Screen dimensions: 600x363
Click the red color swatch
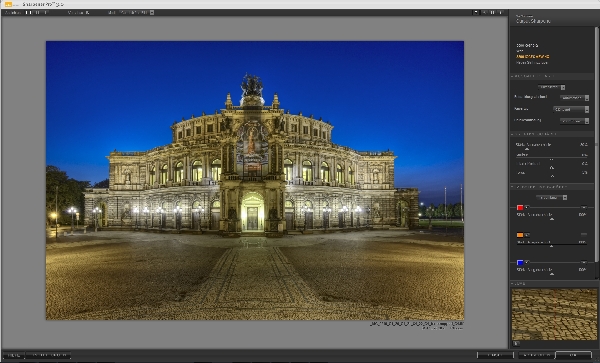[520, 207]
